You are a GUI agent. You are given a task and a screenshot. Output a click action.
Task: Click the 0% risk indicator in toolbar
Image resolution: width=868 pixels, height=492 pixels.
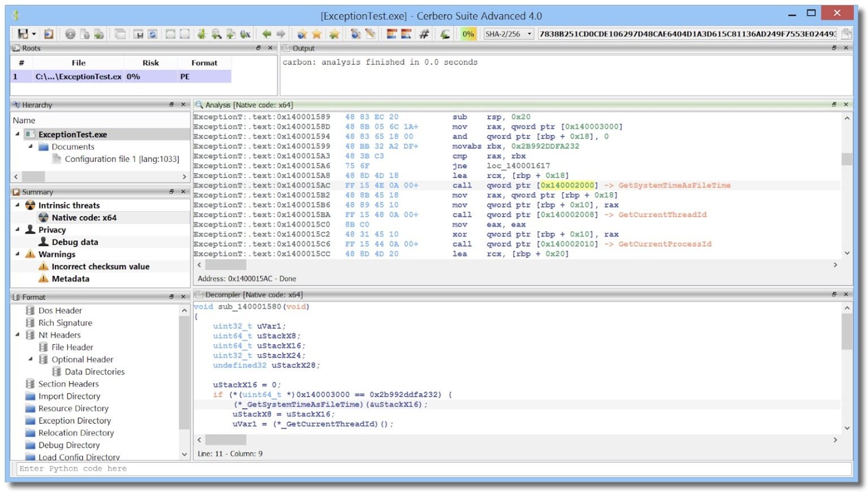pos(468,34)
